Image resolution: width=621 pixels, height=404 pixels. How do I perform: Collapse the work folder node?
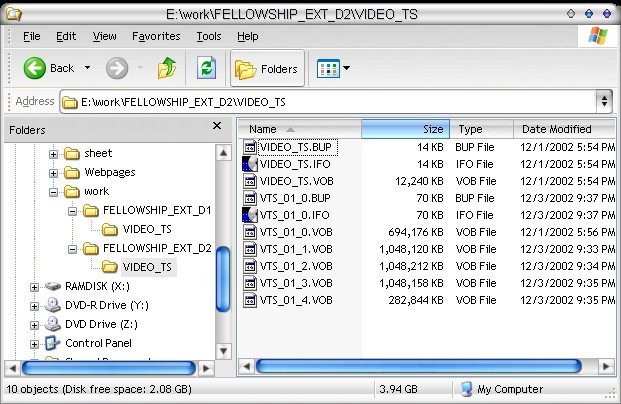53,192
